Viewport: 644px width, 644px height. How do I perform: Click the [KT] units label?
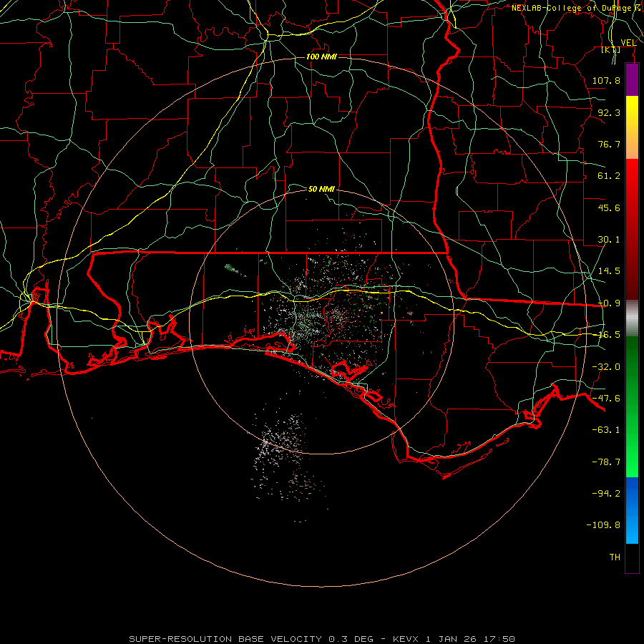point(610,50)
